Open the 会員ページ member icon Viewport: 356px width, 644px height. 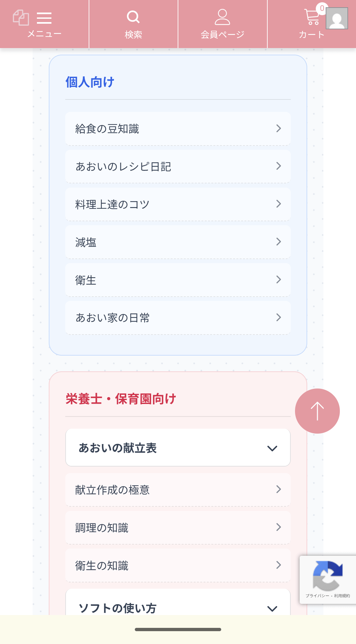[222, 17]
